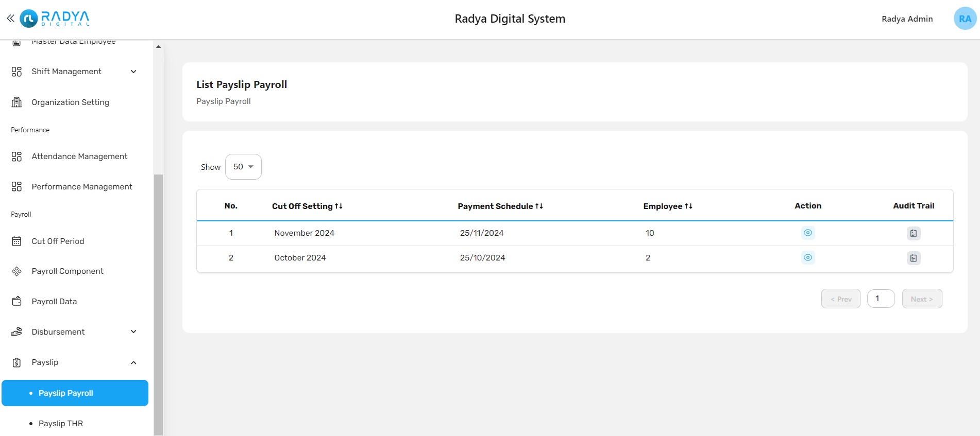
Task: Click the Organization Setting building icon
Action: [x=16, y=102]
